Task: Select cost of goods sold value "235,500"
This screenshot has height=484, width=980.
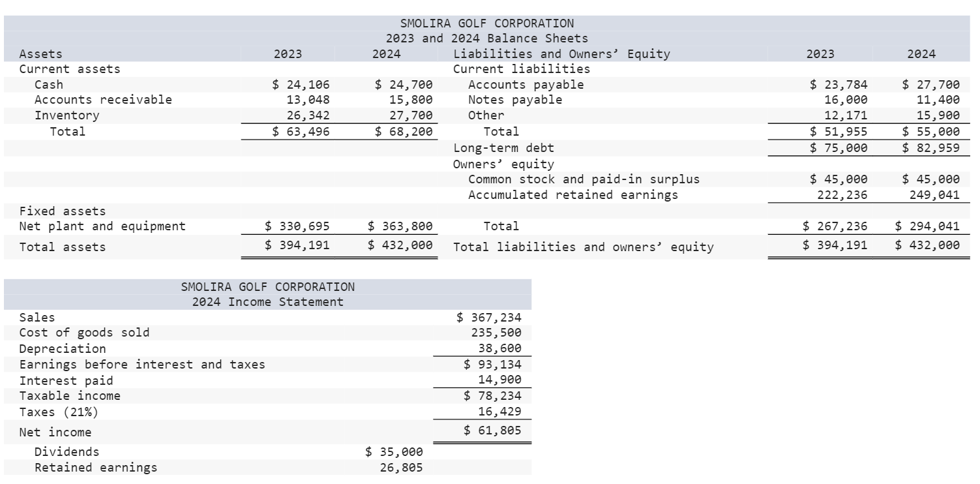Action: [496, 333]
